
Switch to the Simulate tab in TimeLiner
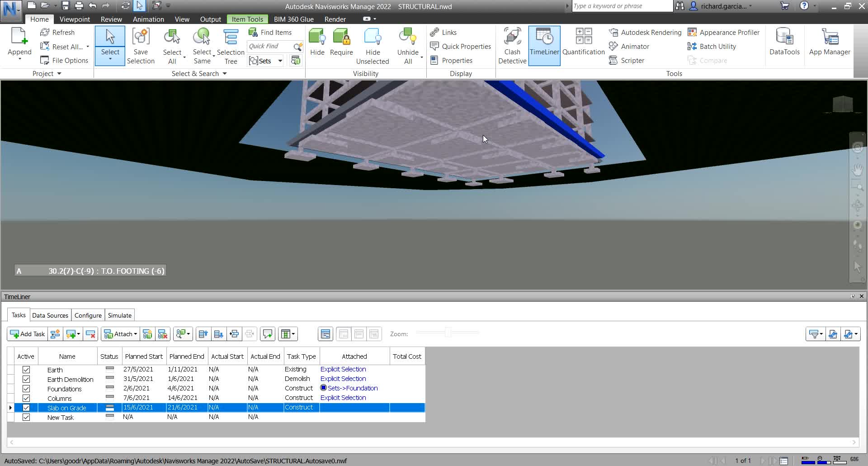pyautogui.click(x=119, y=315)
